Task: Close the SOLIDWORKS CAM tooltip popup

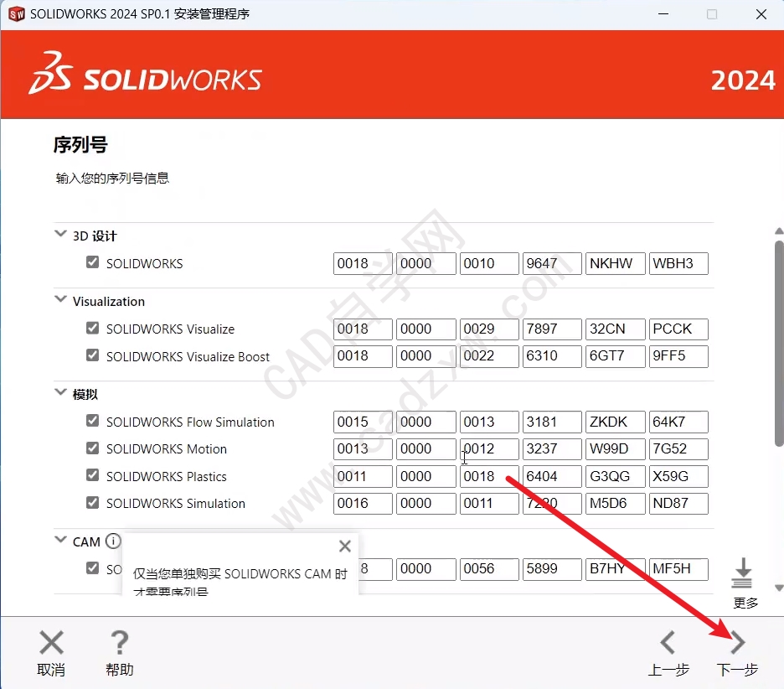Action: pyautogui.click(x=344, y=546)
